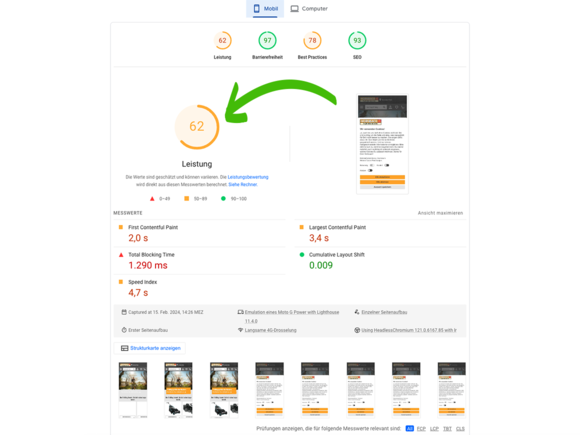Click the orange square next to Speed Index
The image size is (580, 435).
click(x=121, y=282)
